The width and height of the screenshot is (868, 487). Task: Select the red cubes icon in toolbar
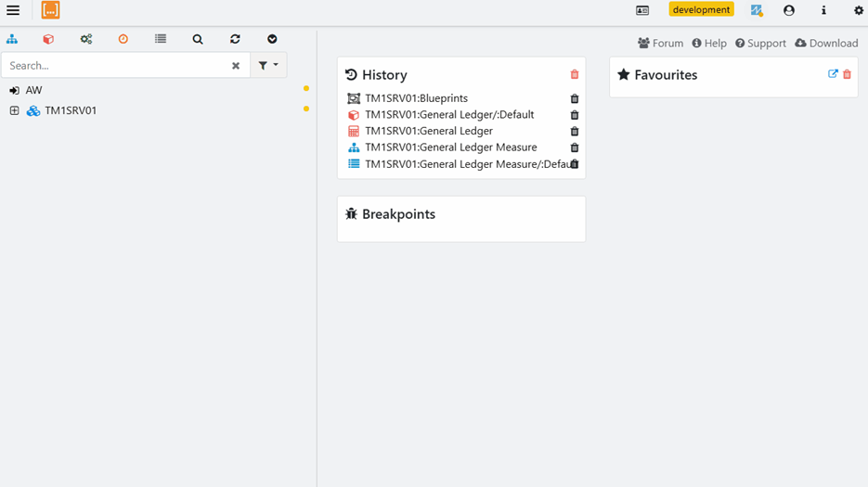48,39
